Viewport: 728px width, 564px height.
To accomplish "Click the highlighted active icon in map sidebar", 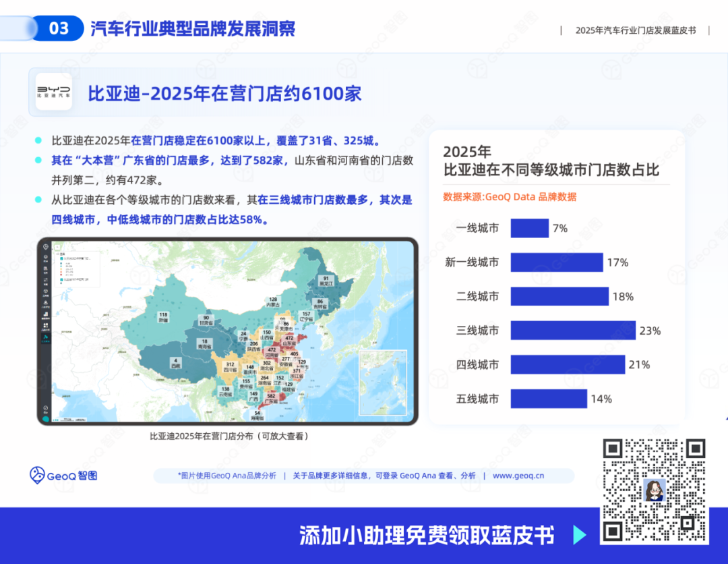I will [x=46, y=337].
